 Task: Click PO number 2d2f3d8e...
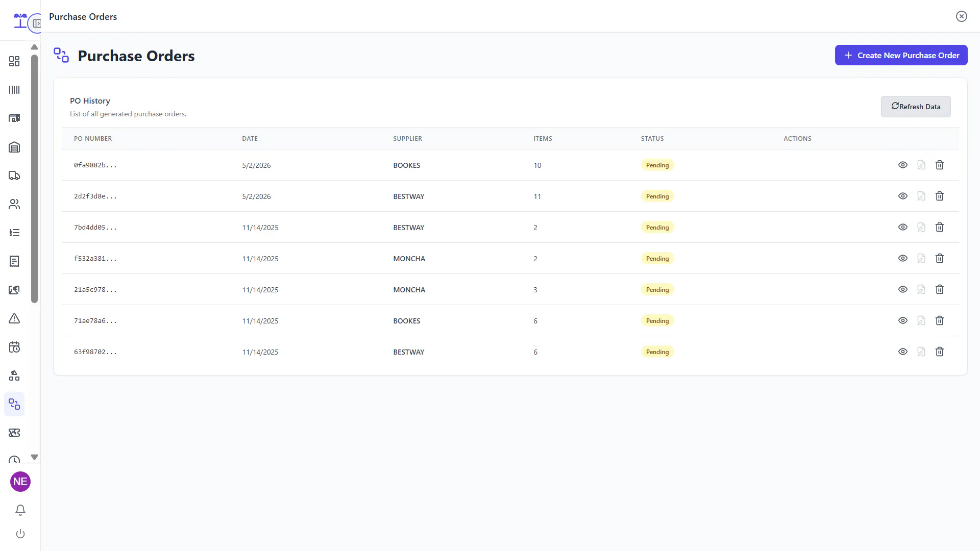[x=95, y=196]
